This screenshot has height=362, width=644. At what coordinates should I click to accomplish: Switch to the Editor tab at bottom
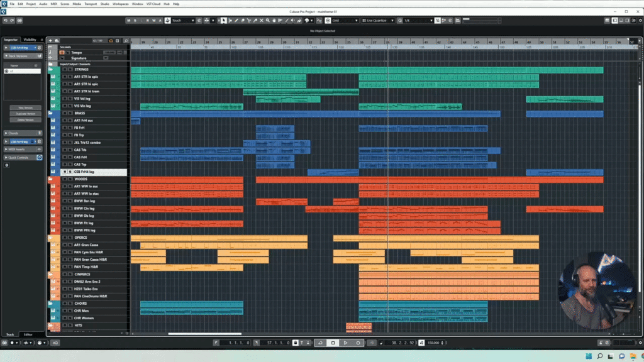click(x=28, y=334)
